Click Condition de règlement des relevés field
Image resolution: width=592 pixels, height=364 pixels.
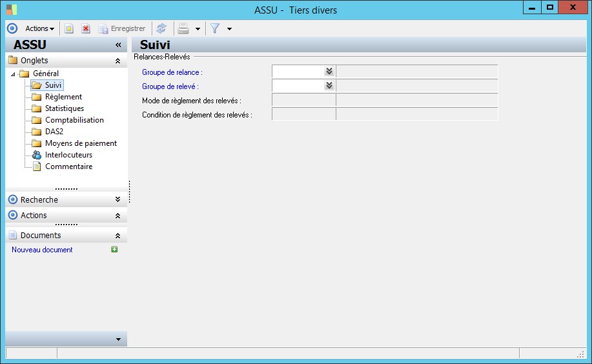pyautogui.click(x=304, y=114)
